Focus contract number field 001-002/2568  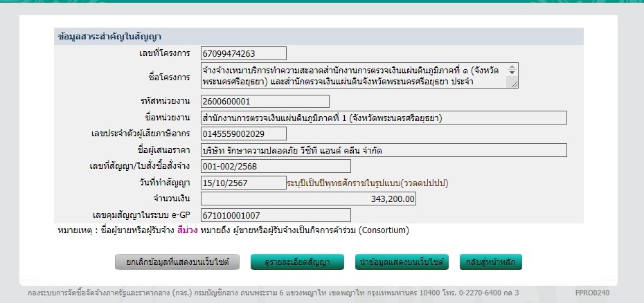[x=275, y=166]
